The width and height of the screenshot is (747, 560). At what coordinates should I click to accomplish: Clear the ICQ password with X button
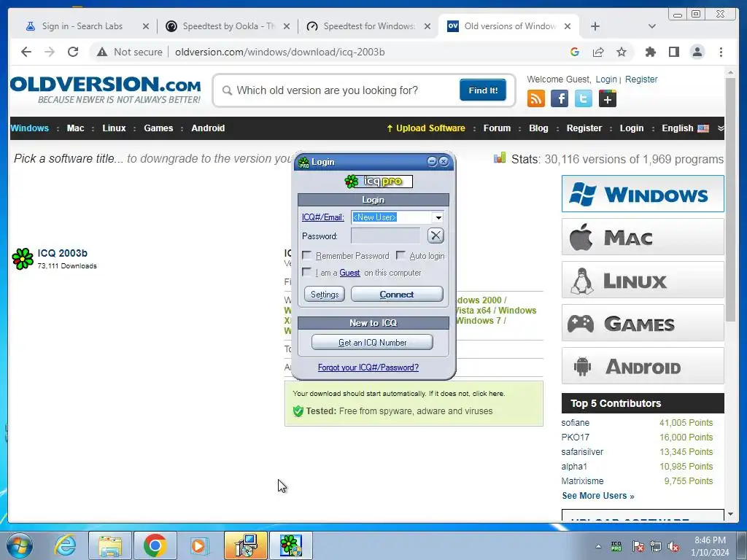pyautogui.click(x=436, y=236)
